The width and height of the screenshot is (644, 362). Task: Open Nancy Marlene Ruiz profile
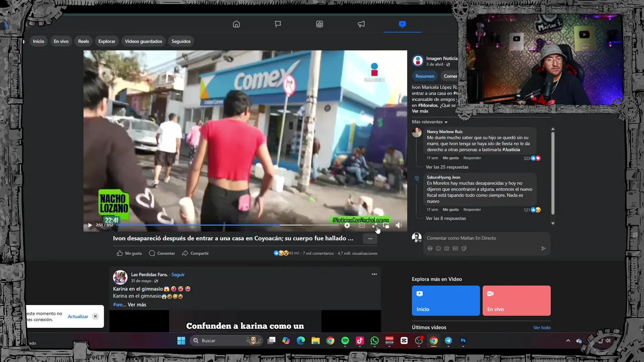point(445,132)
